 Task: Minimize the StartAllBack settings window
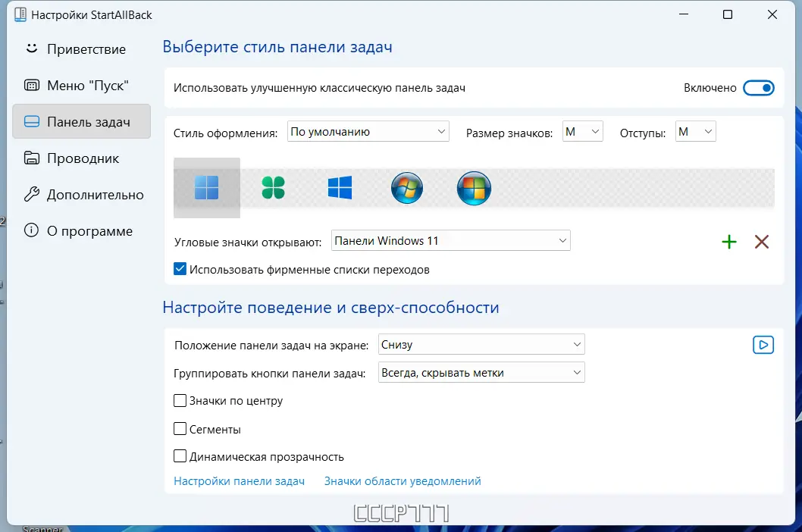(x=683, y=14)
